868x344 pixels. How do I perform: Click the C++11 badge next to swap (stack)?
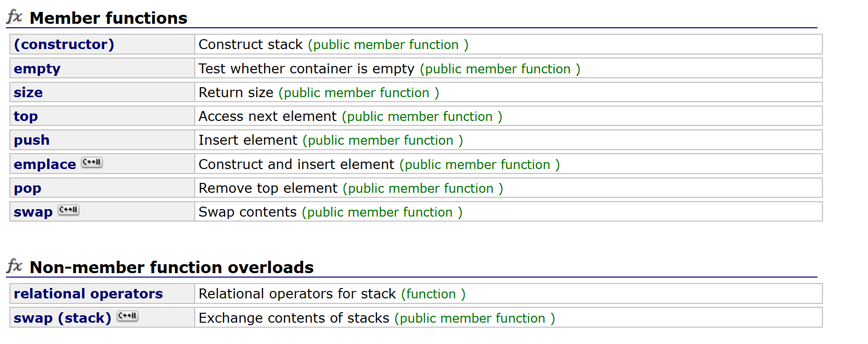pyautogui.click(x=128, y=316)
